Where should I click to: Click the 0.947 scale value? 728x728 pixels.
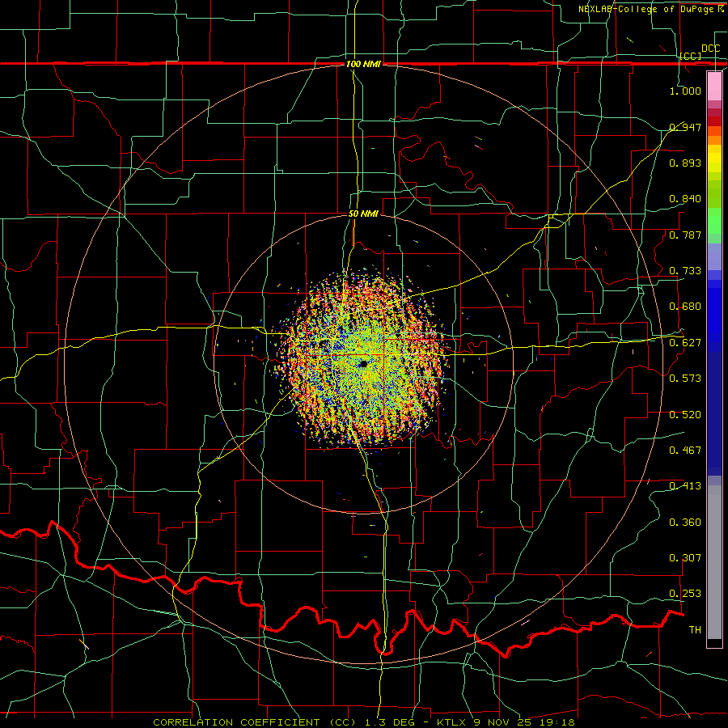click(685, 127)
